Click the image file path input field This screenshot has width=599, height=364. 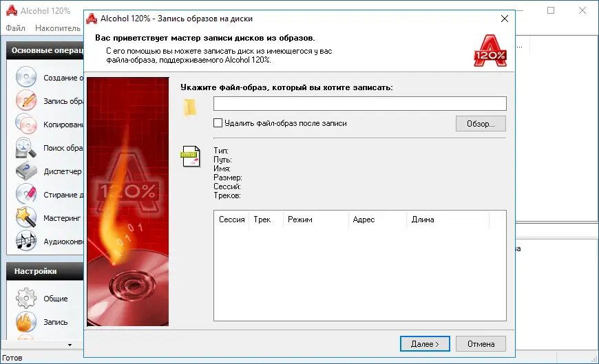pos(360,103)
